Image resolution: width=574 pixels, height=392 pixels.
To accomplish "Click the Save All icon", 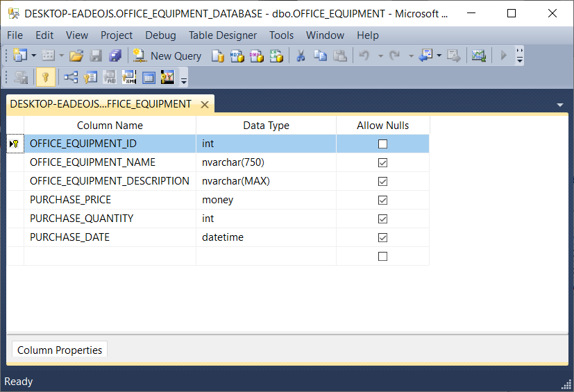I will [x=115, y=56].
